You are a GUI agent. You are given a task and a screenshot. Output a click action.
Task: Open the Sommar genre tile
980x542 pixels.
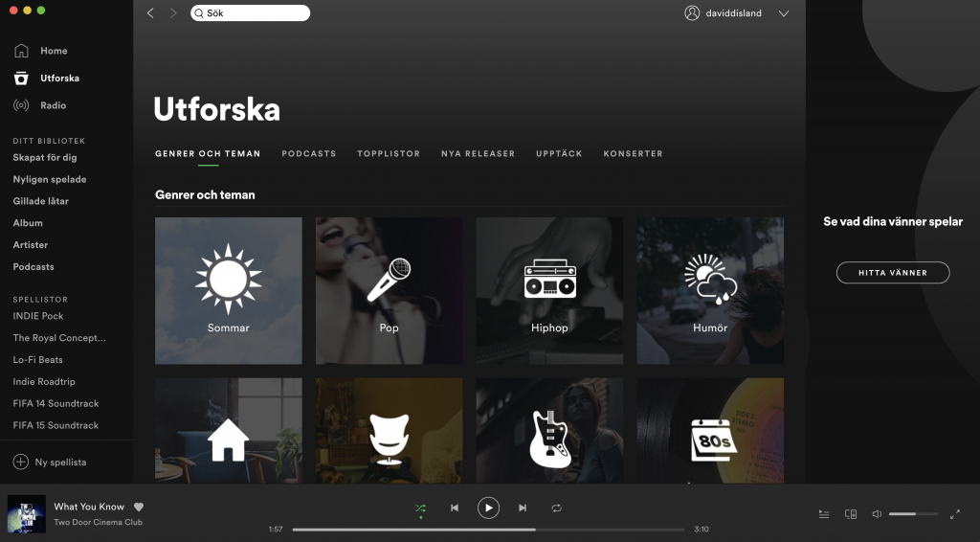[229, 291]
